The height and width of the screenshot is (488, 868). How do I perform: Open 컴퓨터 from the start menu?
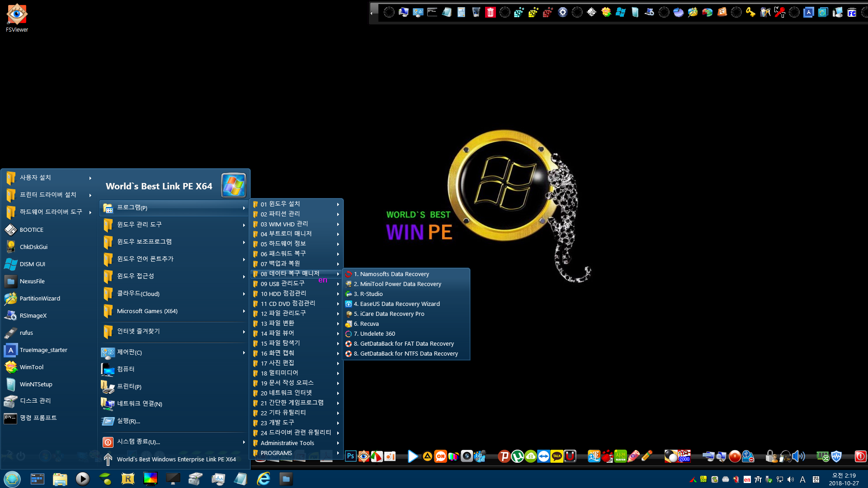[174, 369]
